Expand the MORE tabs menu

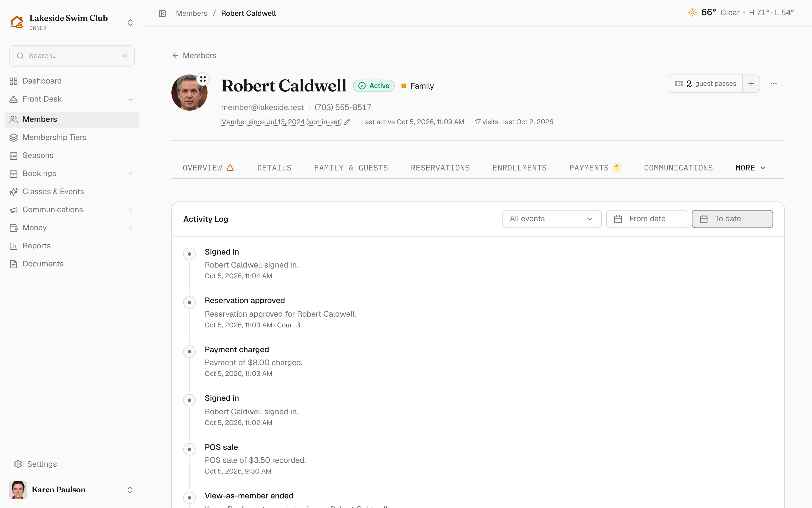[750, 168]
